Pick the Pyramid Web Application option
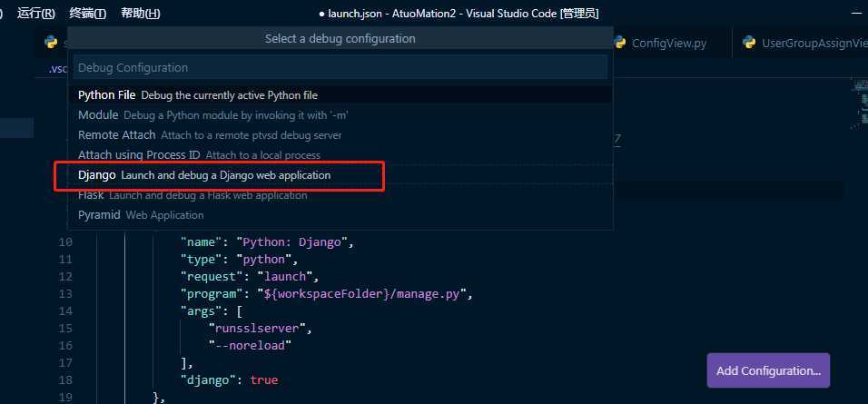 (x=340, y=215)
